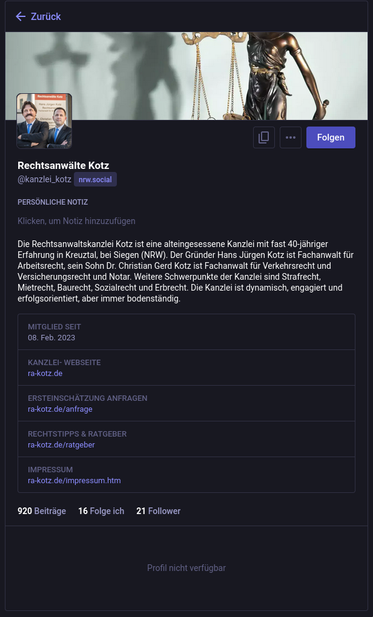Open the three-dots more options menu
Screen dimensions: 373x617
click(x=290, y=137)
